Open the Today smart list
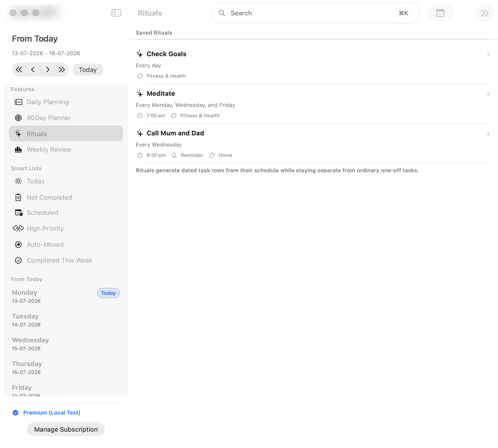The image size is (498, 448). (x=66, y=181)
